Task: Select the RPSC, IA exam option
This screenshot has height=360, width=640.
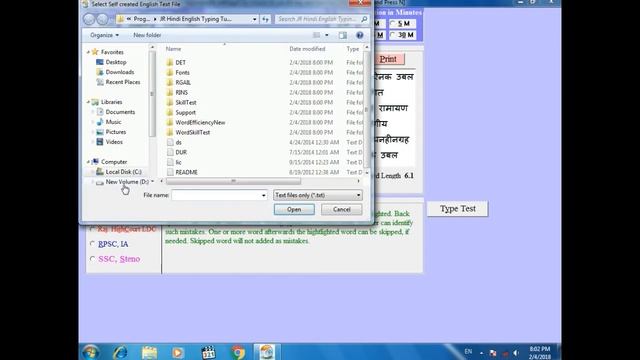Action: pyautogui.click(x=109, y=244)
